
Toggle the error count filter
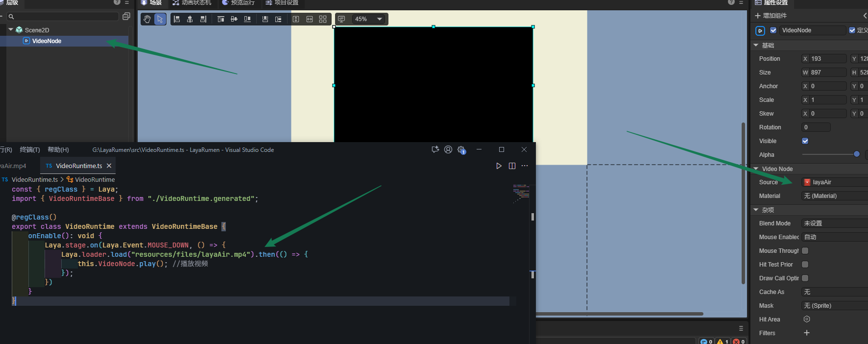tap(739, 342)
